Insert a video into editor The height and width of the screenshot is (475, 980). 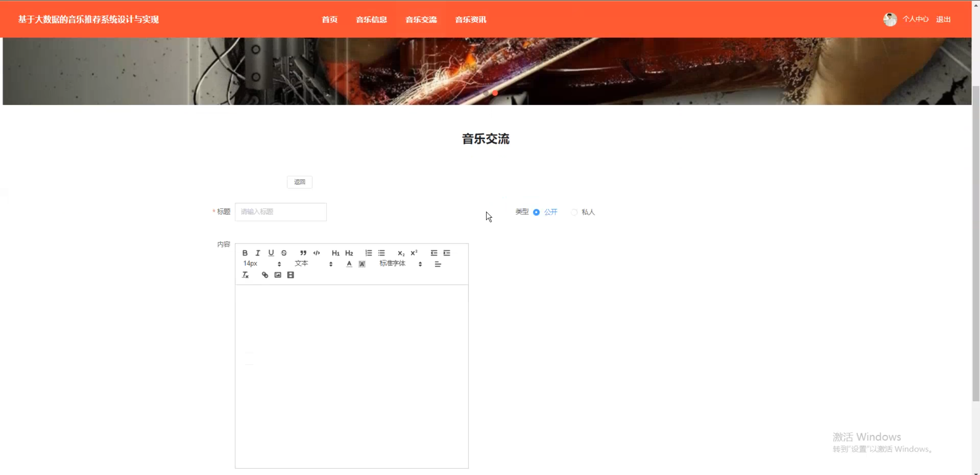(291, 275)
